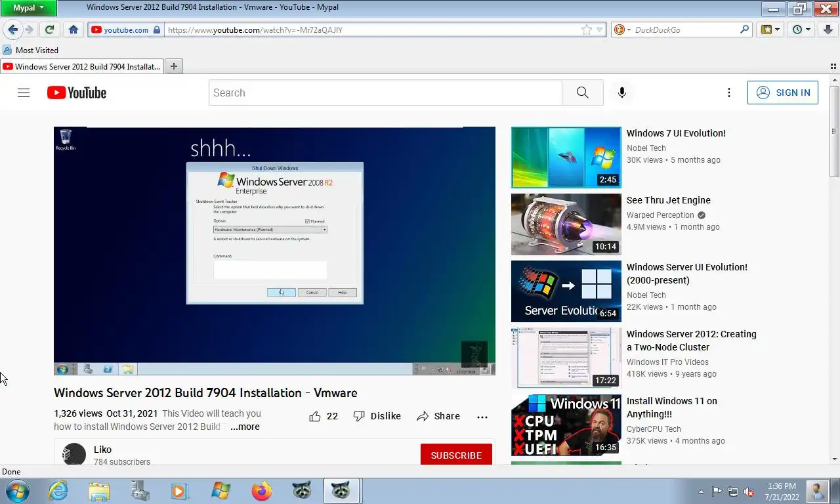Search with voice microphone icon
The image size is (840, 504).
pos(622,93)
